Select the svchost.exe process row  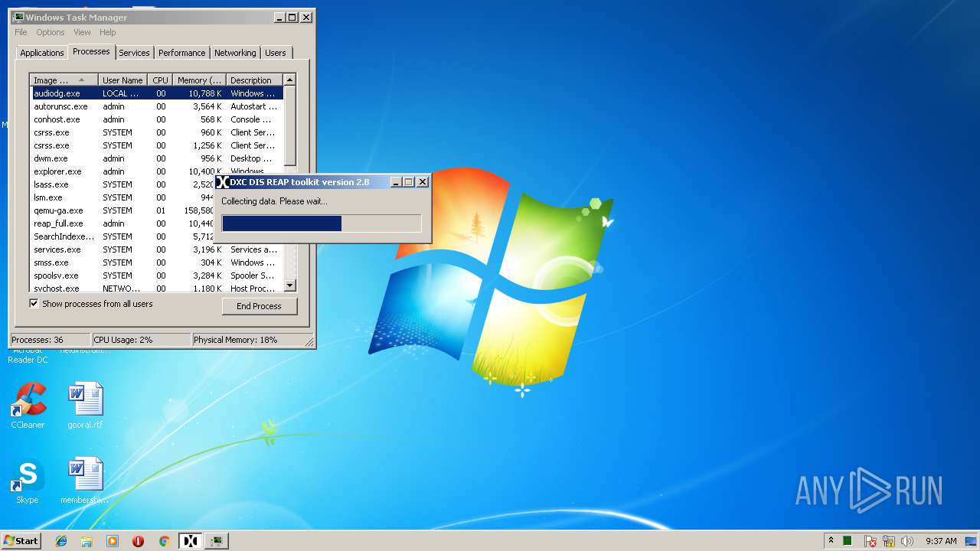157,288
